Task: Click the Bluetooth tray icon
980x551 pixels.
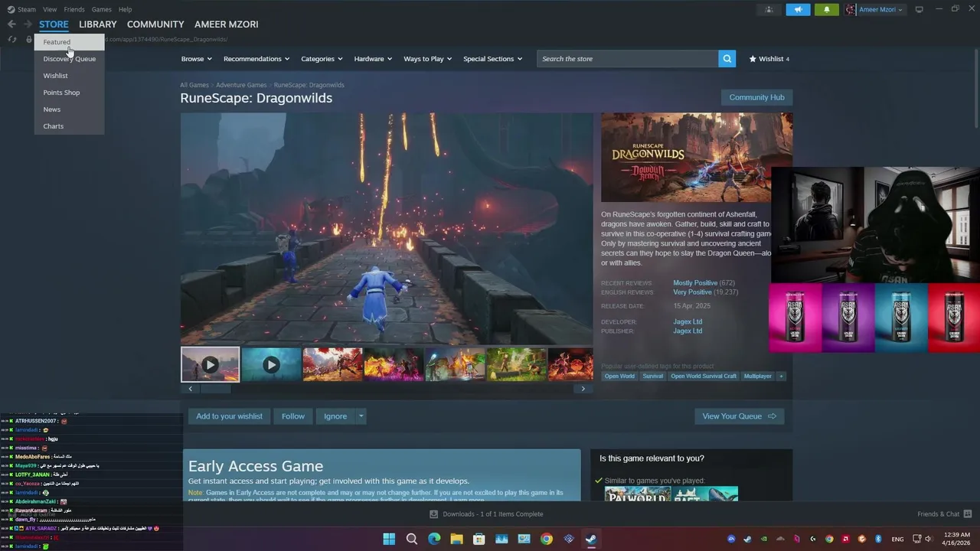Action: 878,539
